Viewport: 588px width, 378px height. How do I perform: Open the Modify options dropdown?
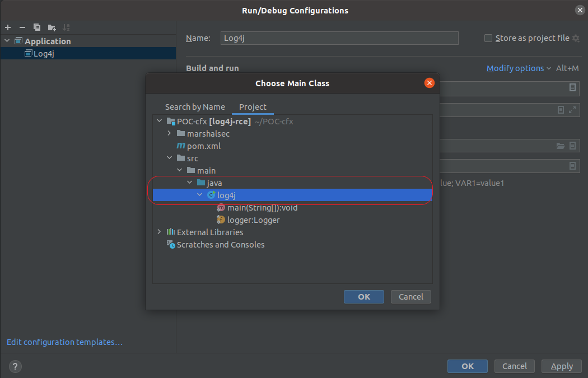click(519, 68)
